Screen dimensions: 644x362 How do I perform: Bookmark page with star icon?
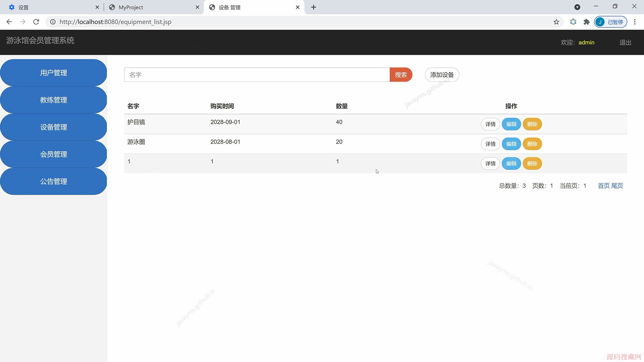pos(556,22)
